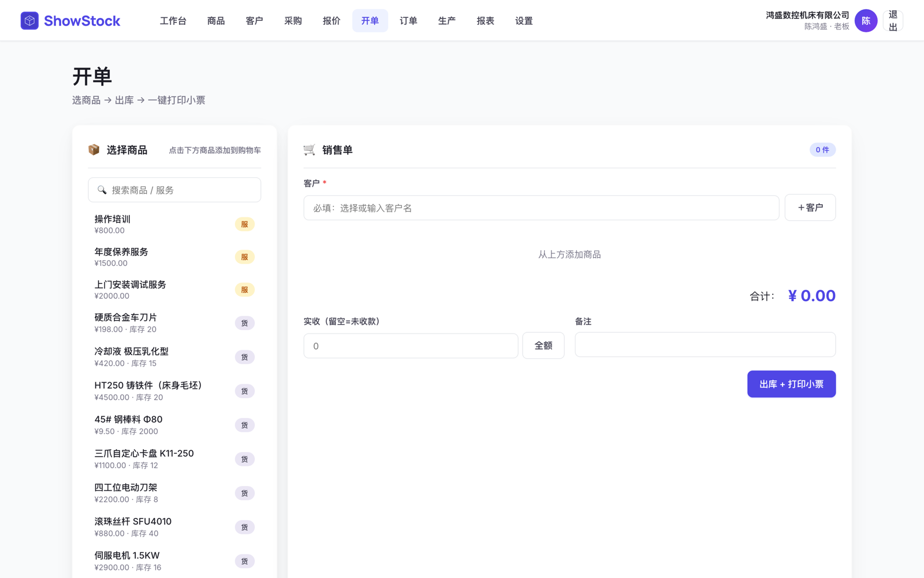The width and height of the screenshot is (924, 578).
Task: Select the active 开单 nav item
Action: point(370,21)
